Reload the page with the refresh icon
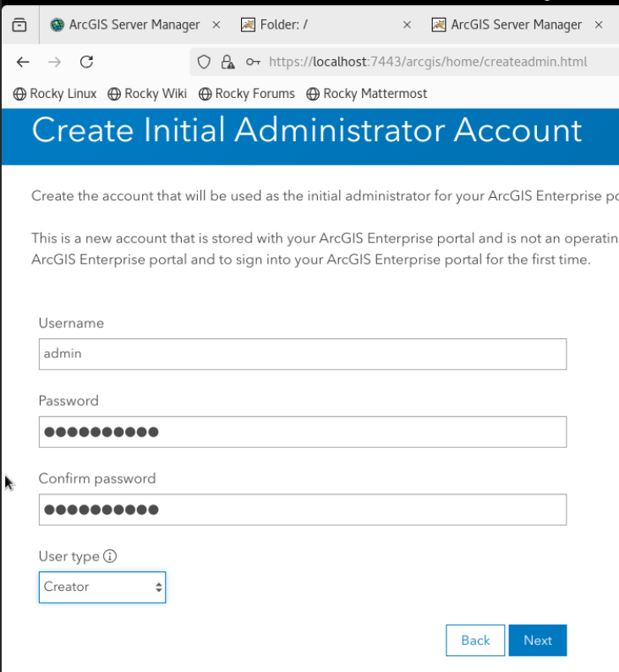Image resolution: width=619 pixels, height=672 pixels. [x=86, y=63]
